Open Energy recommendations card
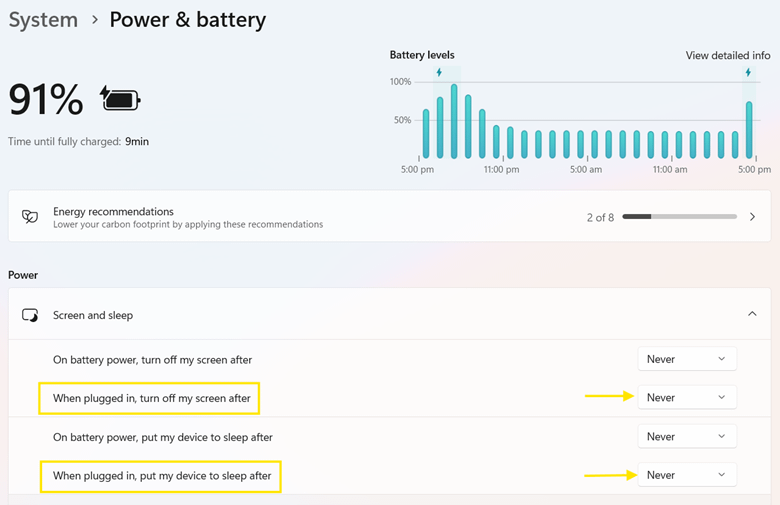This screenshot has height=505, width=780. pyautogui.click(x=390, y=216)
